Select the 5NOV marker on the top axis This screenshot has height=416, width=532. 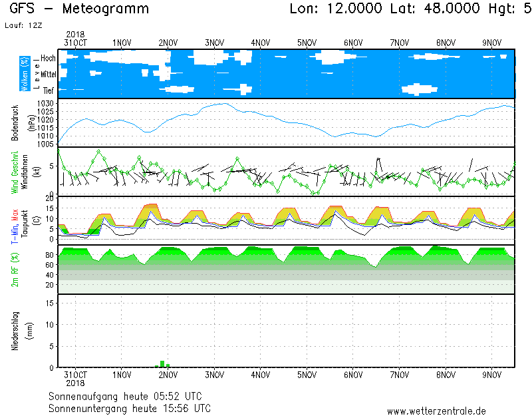point(307,43)
